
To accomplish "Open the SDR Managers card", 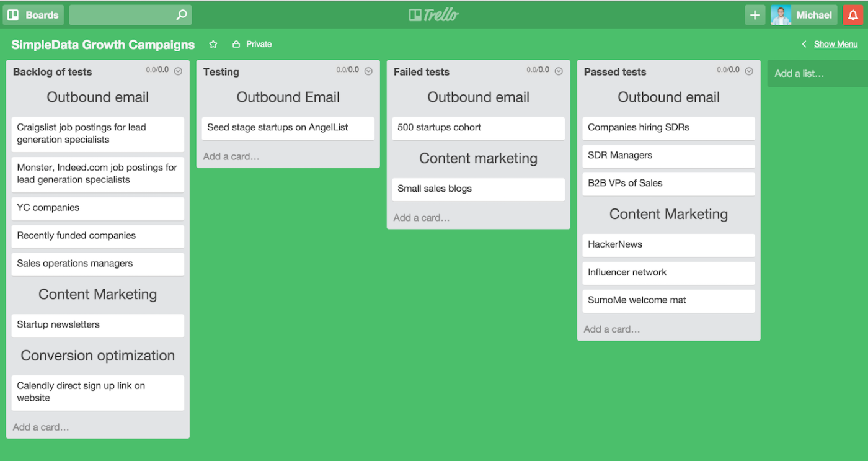I will coord(669,156).
